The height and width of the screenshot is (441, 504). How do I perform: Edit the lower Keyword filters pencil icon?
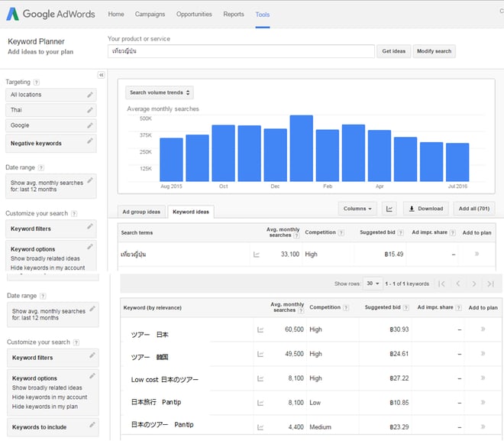pyautogui.click(x=92, y=355)
